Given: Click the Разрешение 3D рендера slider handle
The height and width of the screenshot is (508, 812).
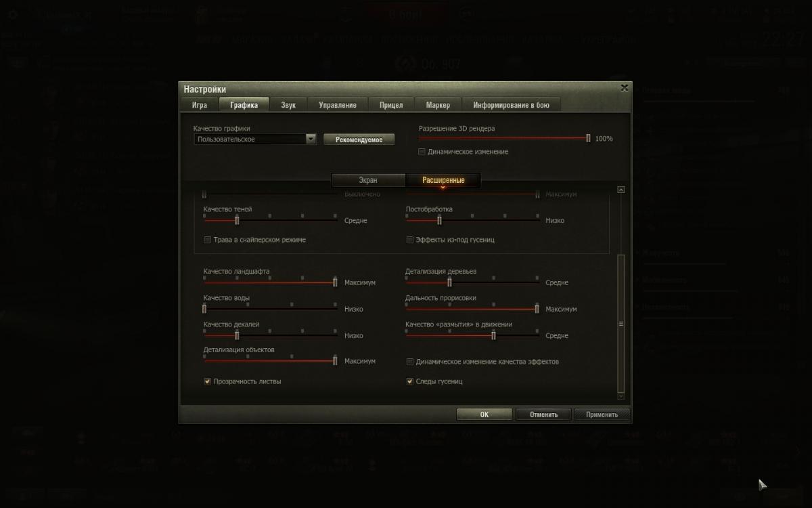Looking at the screenshot, I should click(588, 138).
